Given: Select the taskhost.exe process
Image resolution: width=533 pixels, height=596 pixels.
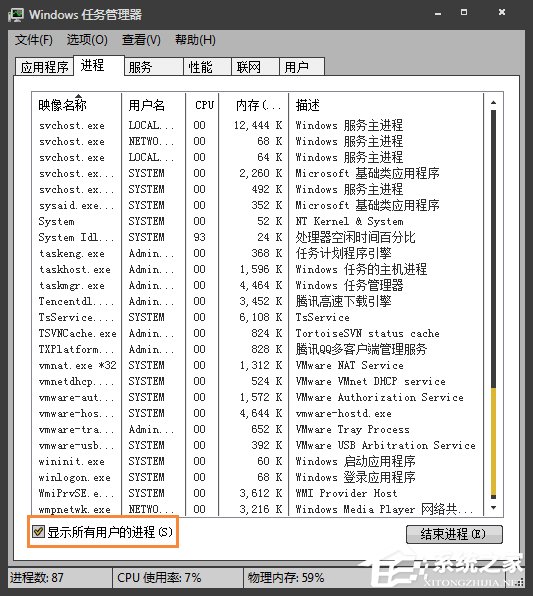Looking at the screenshot, I should [x=257, y=269].
